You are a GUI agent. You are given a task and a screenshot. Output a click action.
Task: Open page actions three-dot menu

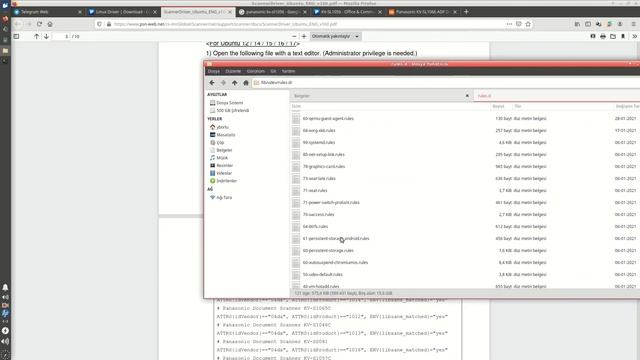509,24
